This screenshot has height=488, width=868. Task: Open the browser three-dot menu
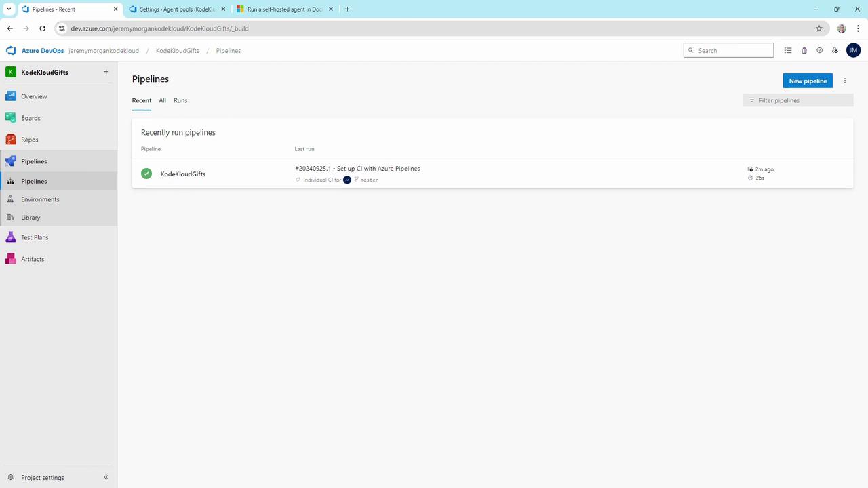[857, 28]
